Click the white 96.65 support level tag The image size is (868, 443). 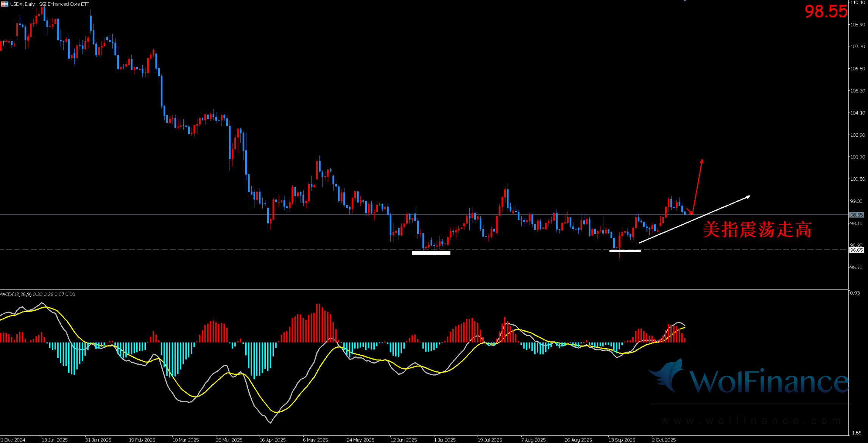[x=856, y=250]
